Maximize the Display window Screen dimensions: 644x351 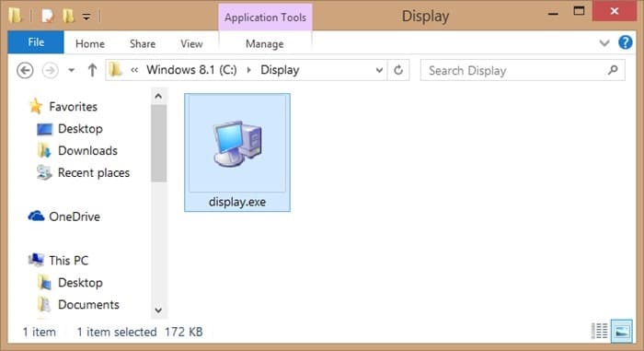[579, 12]
